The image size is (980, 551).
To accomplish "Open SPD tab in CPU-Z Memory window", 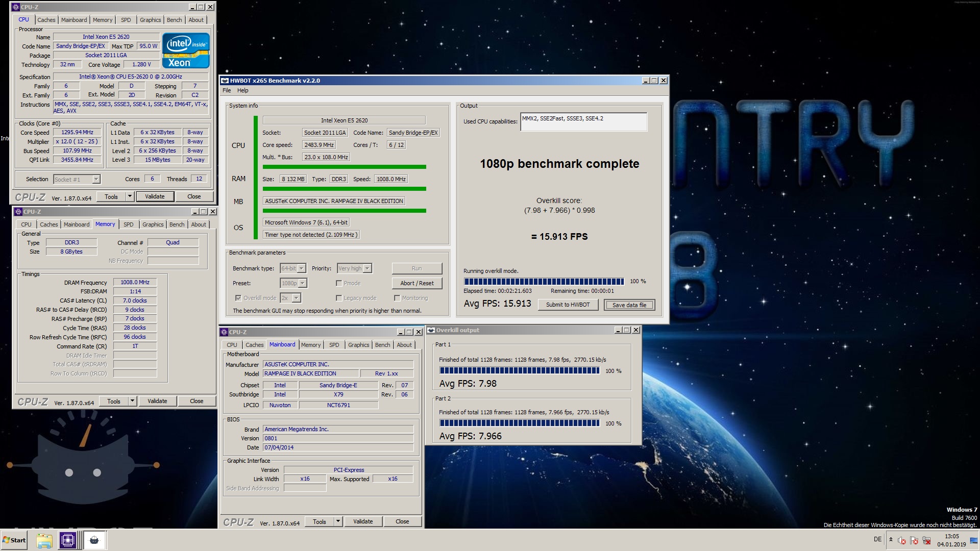I will click(x=129, y=224).
